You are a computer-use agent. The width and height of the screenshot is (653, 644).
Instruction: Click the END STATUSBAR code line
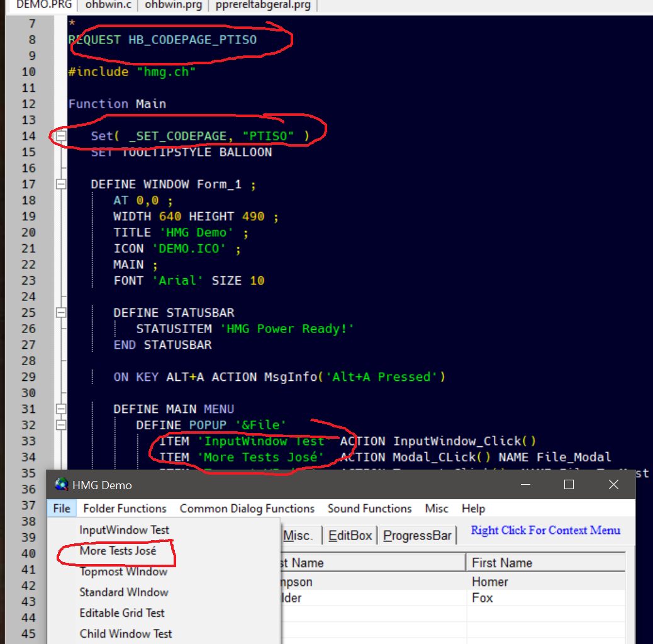pyautogui.click(x=162, y=345)
